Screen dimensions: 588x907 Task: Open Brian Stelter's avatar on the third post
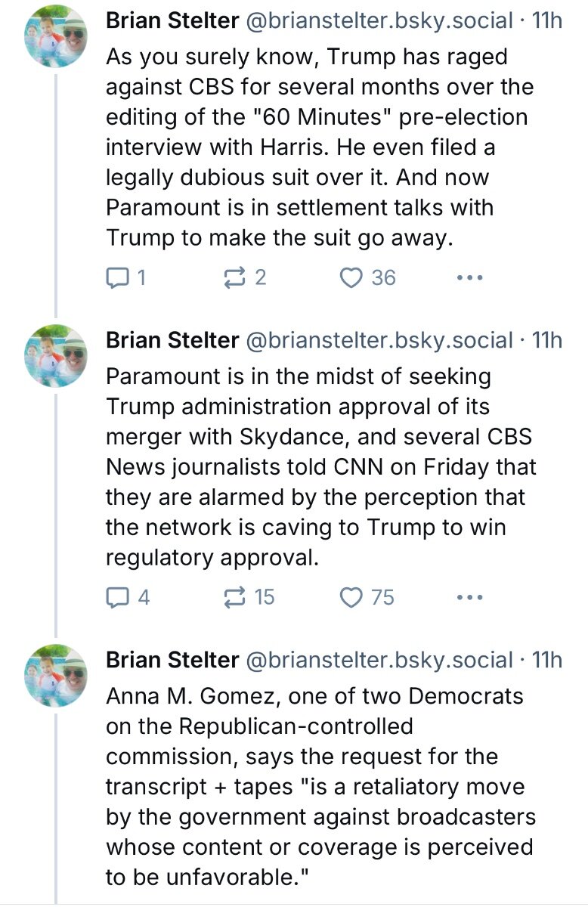point(57,676)
